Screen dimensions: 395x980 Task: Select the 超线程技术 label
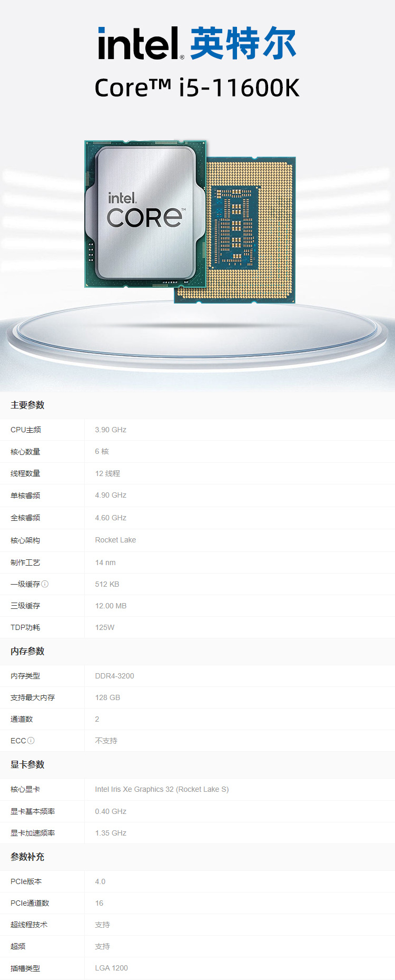click(29, 925)
